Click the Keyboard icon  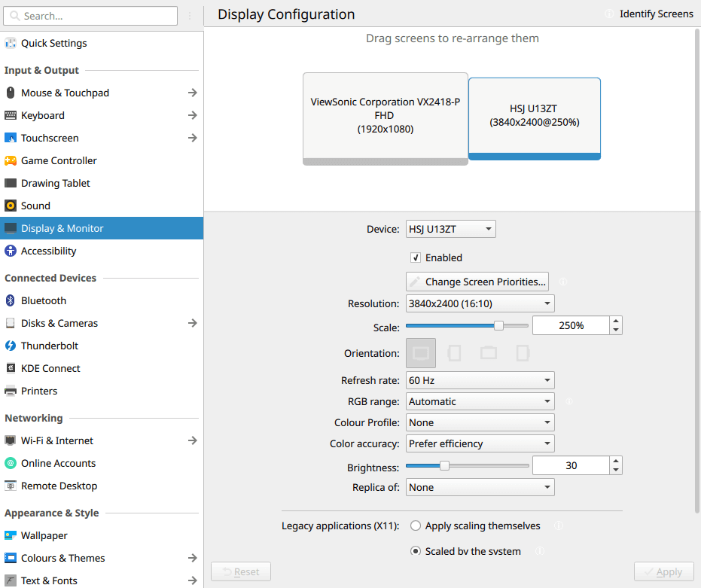pyautogui.click(x=11, y=115)
